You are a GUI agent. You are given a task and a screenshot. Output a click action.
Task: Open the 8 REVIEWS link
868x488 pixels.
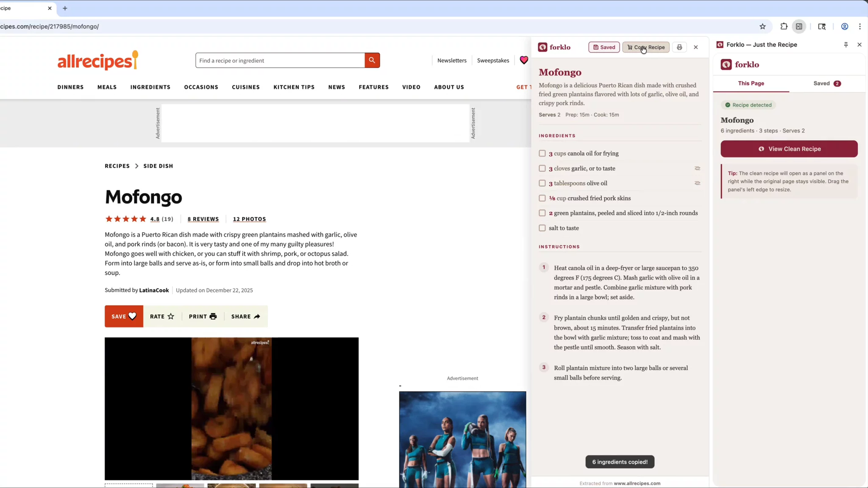click(203, 219)
